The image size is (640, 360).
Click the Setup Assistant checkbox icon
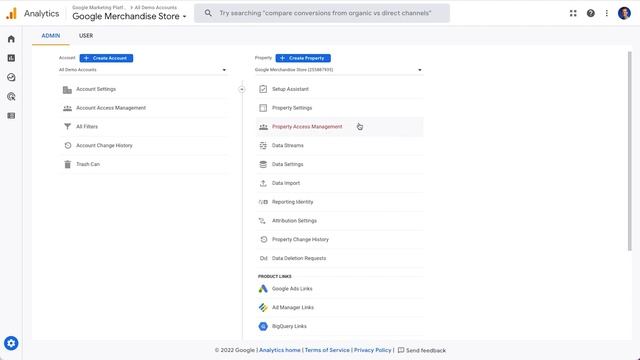click(263, 89)
